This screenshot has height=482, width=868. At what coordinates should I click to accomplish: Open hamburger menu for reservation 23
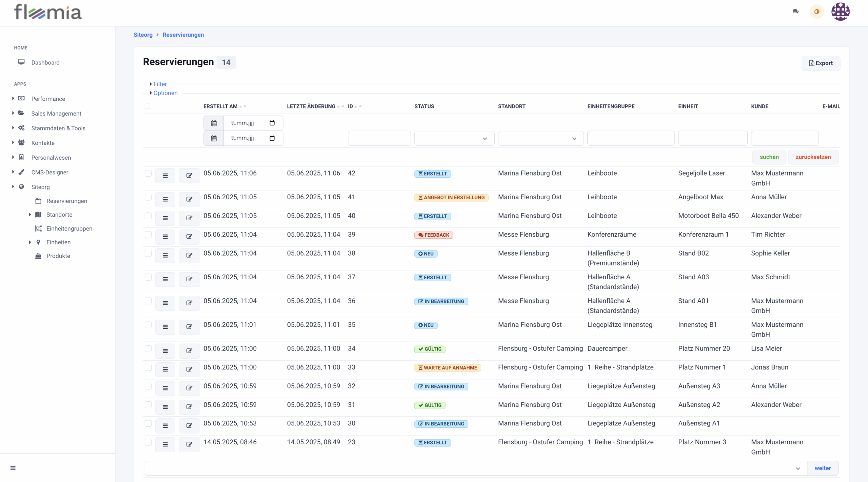[165, 444]
